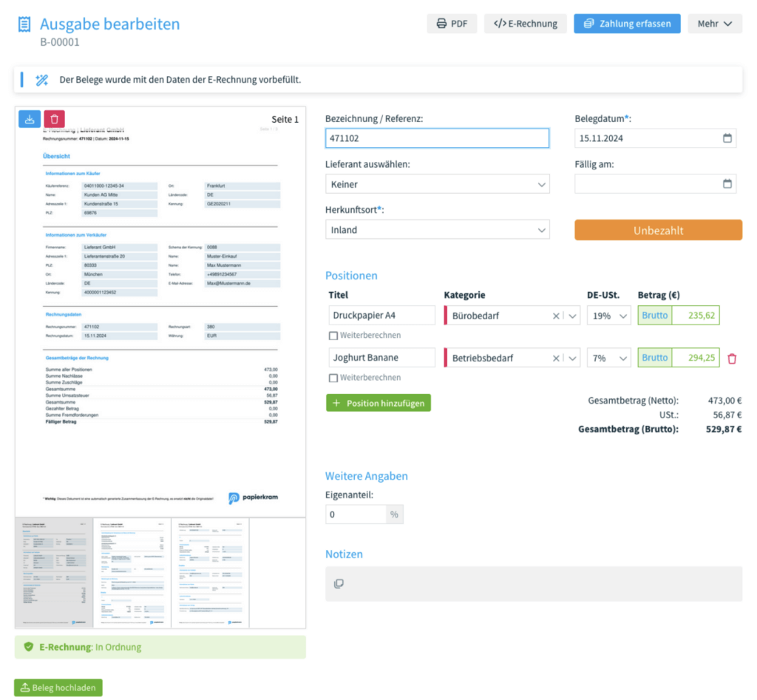Click the orange Unbezahlt status bar
The width and height of the screenshot is (757, 700).
coord(658,230)
